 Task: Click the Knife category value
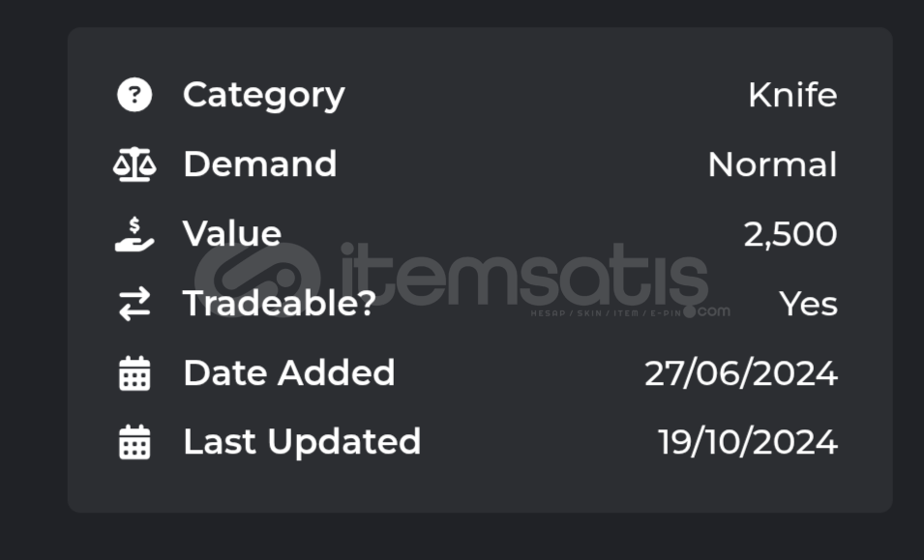792,95
